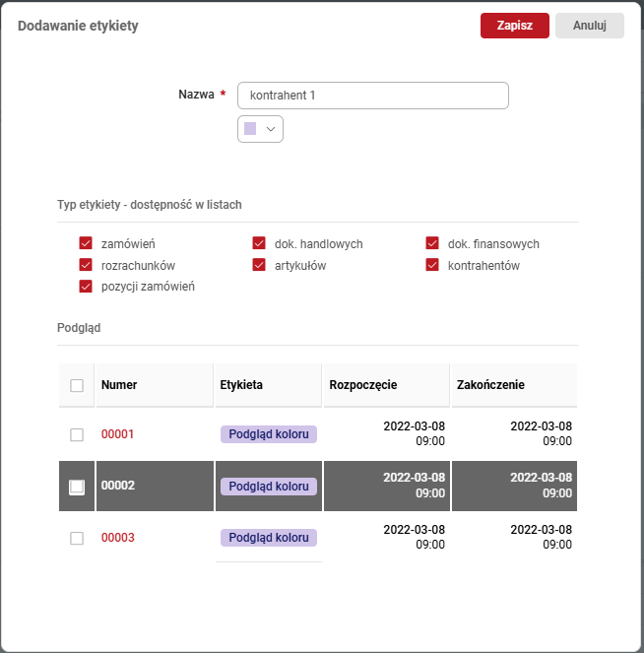The width and height of the screenshot is (644, 653).
Task: Open the 00003 record link
Action: click(117, 538)
